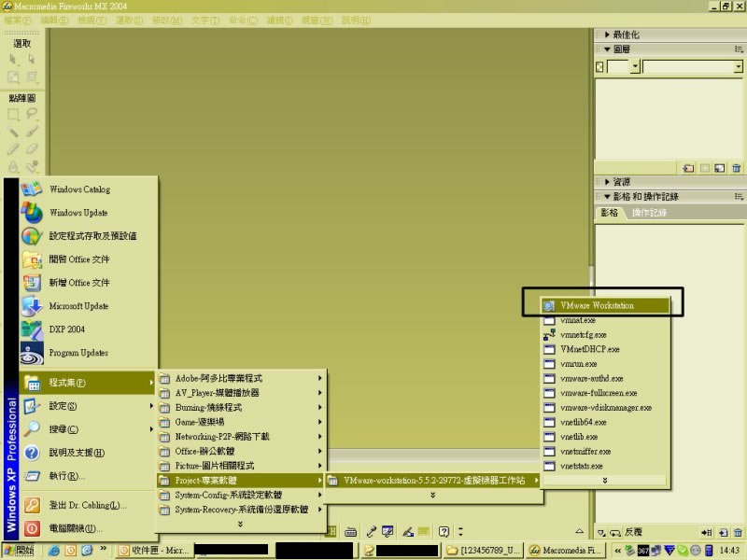747x560 pixels.
Task: Open Networking-P2P-網路下載 folder
Action: click(x=241, y=437)
